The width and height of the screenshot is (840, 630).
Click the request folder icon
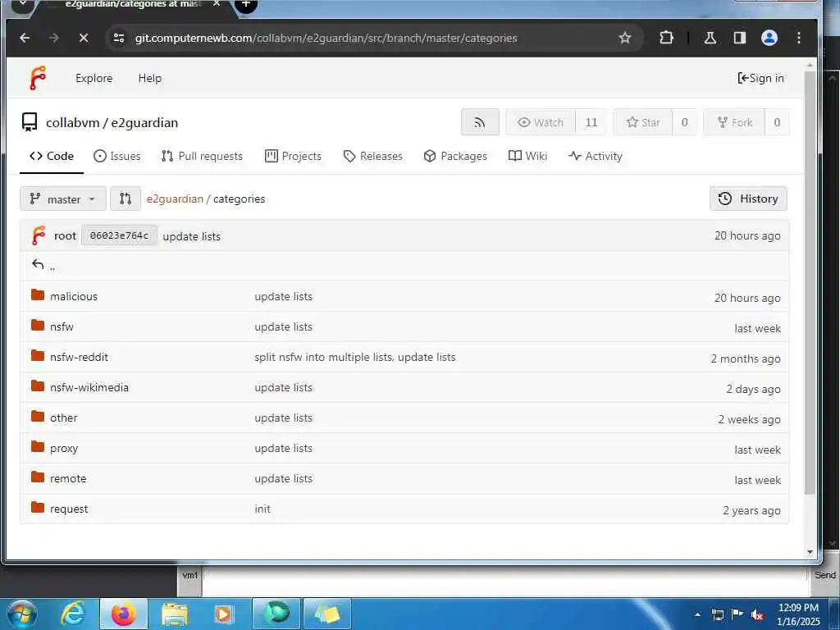[38, 507]
